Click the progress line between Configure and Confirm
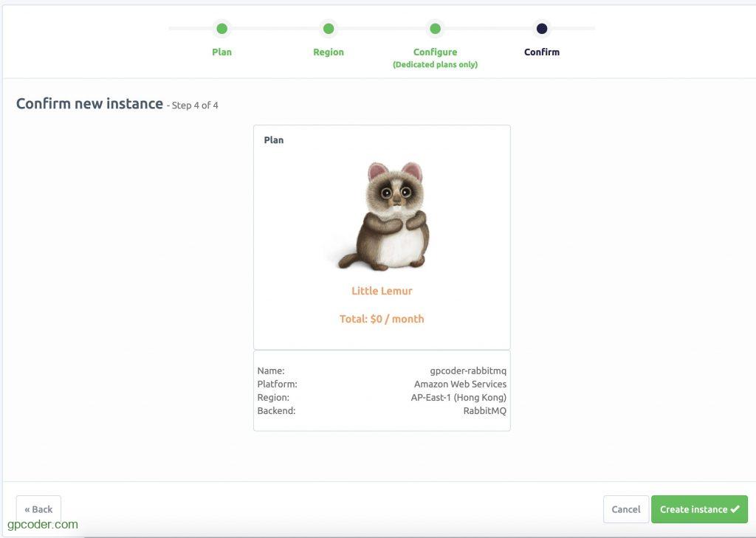The width and height of the screenshot is (756, 538). (489, 29)
